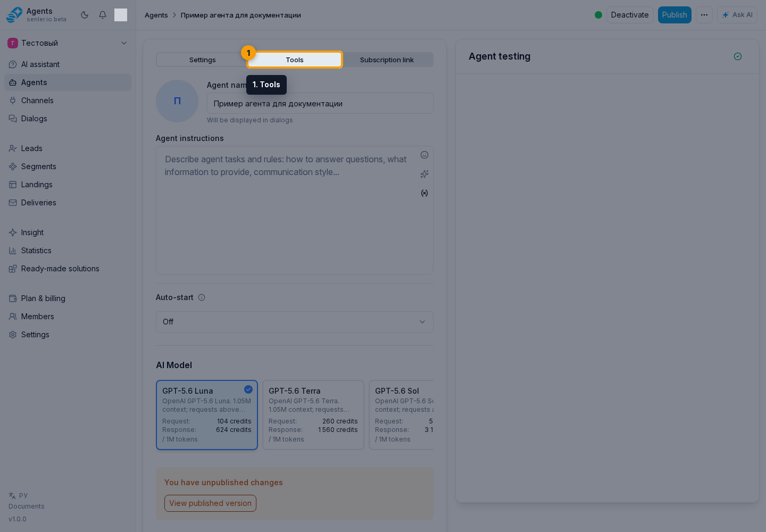Open Deliveries sidebar item
Screen dimensions: 766x532
pyautogui.click(x=68, y=203)
